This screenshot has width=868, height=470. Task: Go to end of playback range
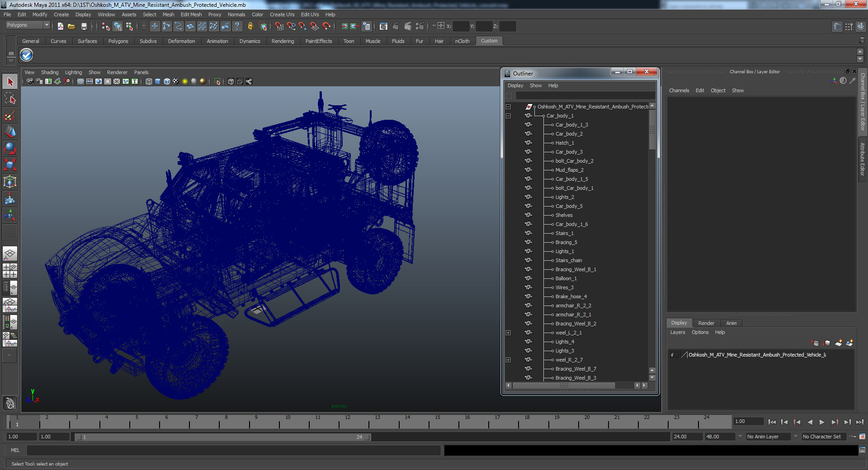click(x=860, y=422)
